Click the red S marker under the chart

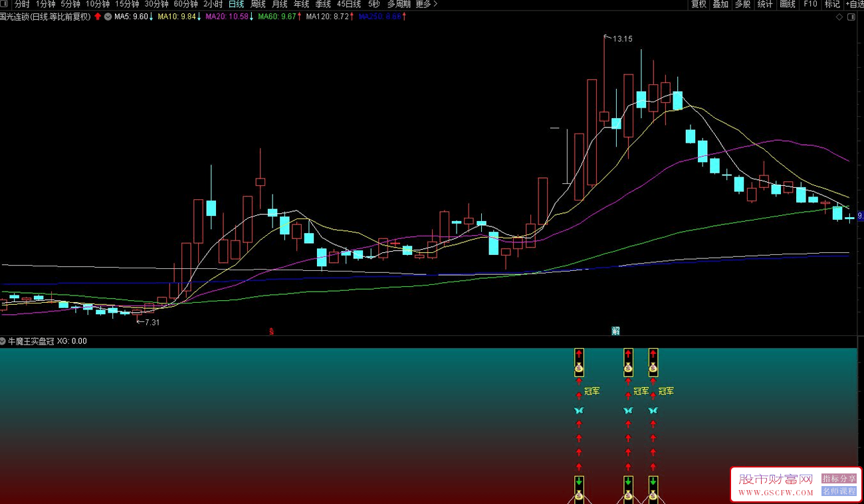pos(271,331)
